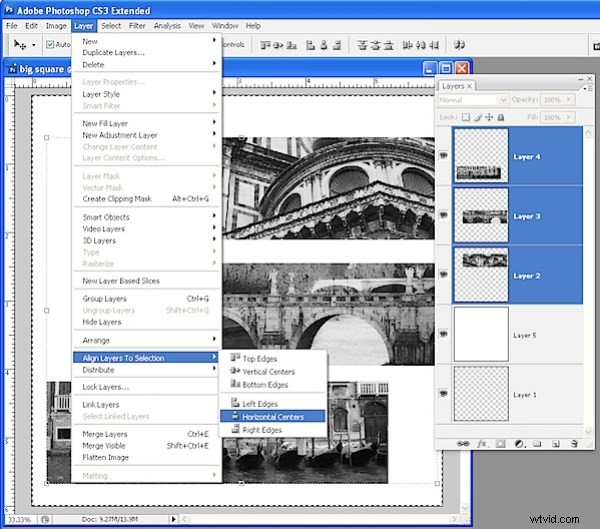Open the Filter menu

(137, 25)
